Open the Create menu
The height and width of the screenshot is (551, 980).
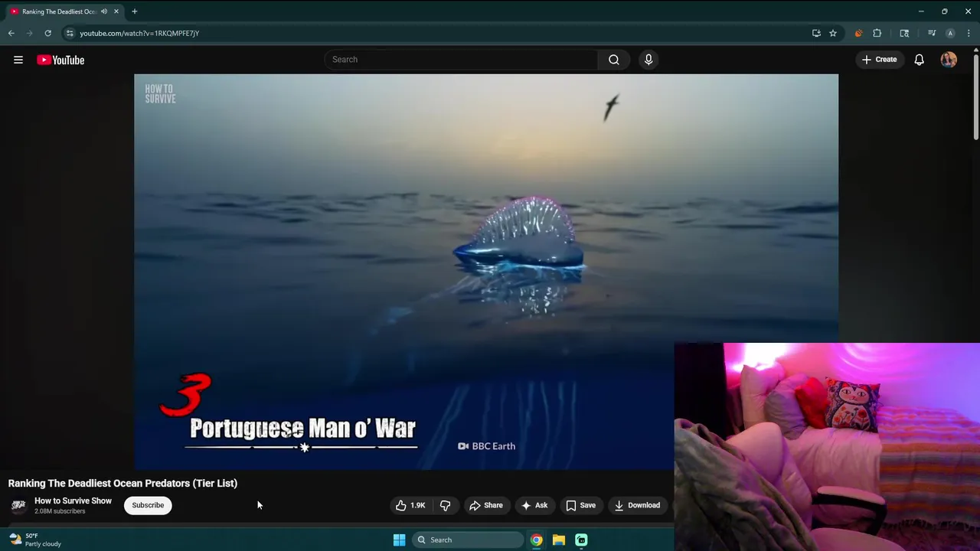tap(879, 60)
